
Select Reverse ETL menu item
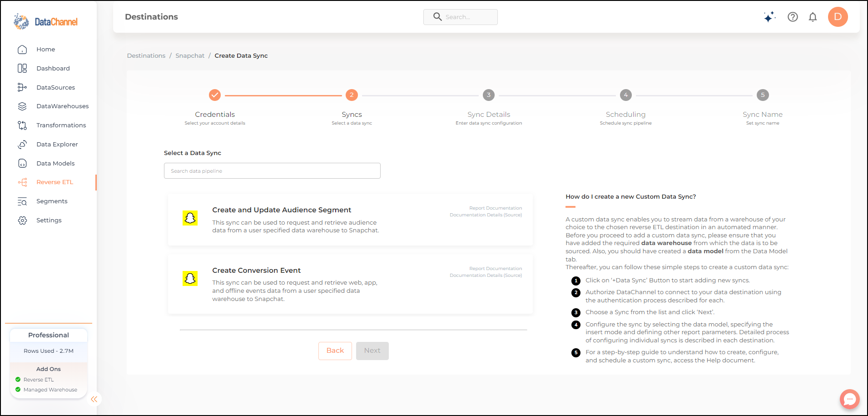point(55,182)
